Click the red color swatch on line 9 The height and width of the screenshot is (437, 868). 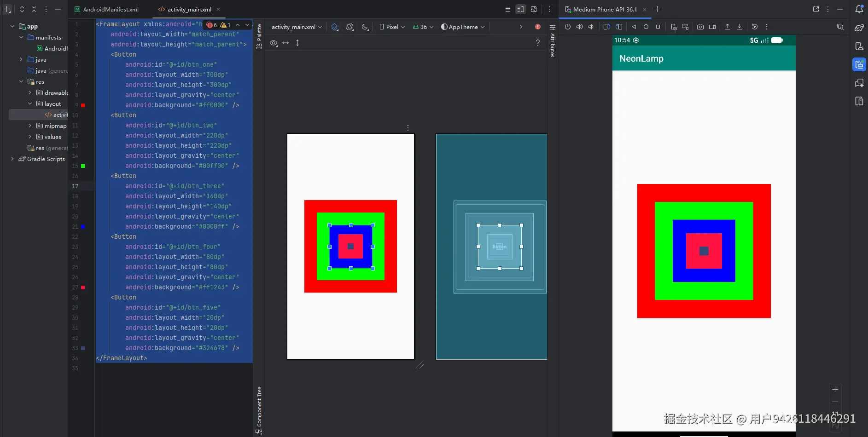pyautogui.click(x=83, y=105)
